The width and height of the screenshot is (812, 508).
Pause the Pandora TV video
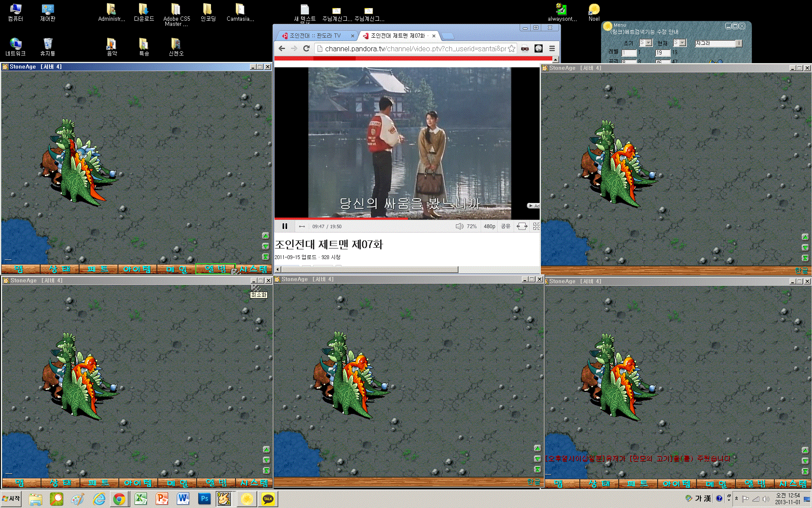coord(285,226)
